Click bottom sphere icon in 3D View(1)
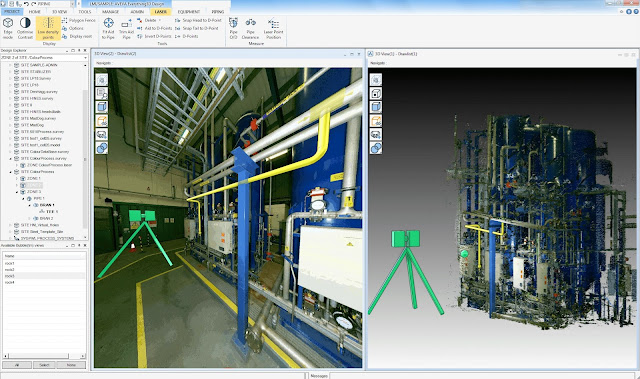 (376, 148)
